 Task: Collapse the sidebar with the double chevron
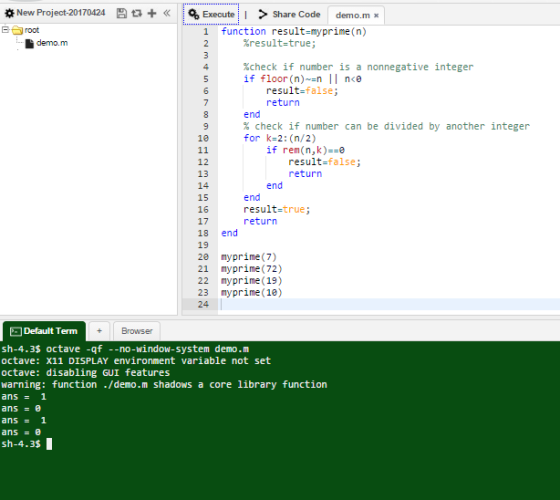[167, 13]
